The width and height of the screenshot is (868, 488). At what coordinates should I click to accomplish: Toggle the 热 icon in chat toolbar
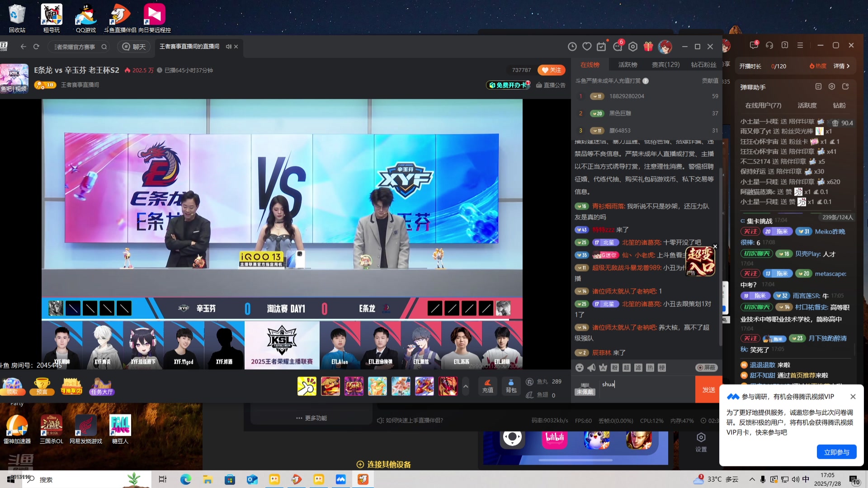[x=650, y=368]
